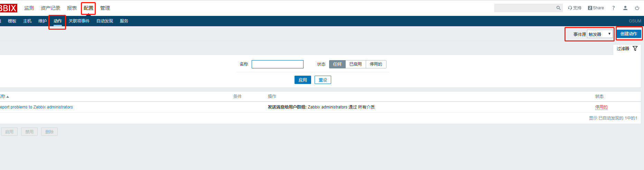
Task: Click the 禁用 bulk button
Action: [29, 132]
